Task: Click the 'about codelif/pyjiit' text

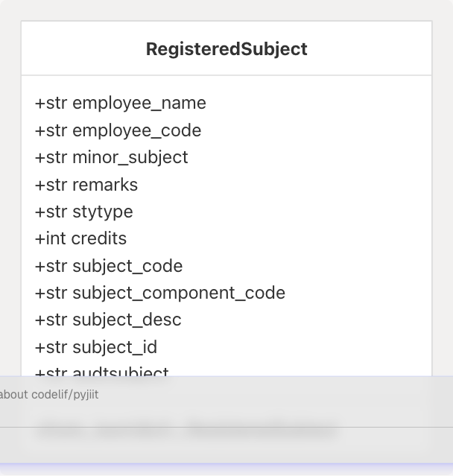Action: (49, 395)
